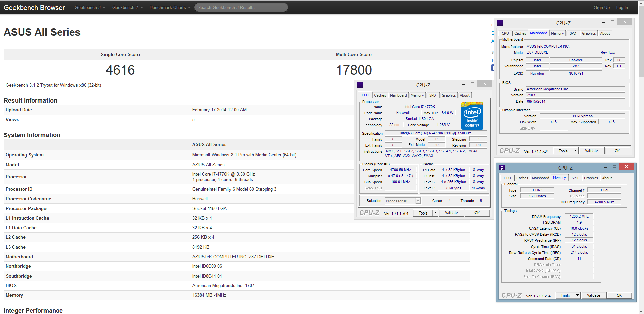Click Tools button in Memory window

coord(565,295)
